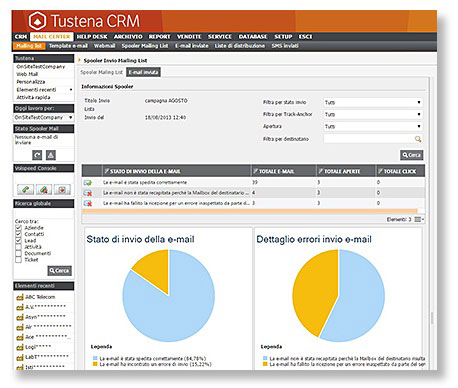Enable the Ticket search checkbox

click(19, 260)
